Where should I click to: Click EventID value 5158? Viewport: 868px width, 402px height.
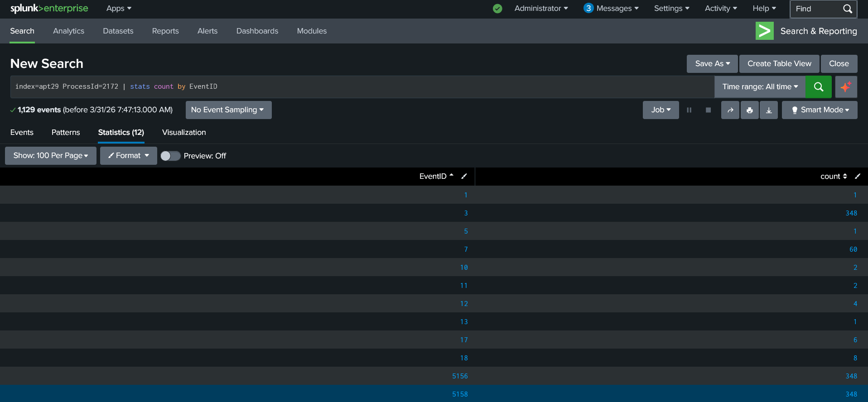click(x=460, y=394)
